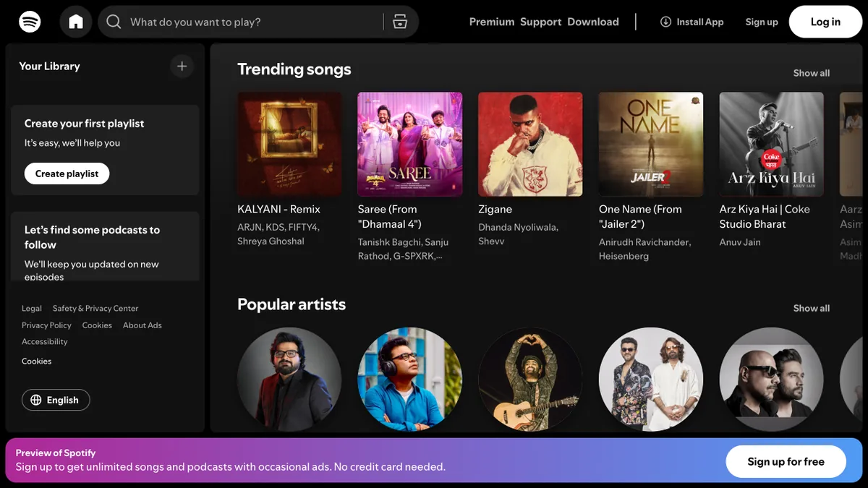Open the Zigane cover art
Screen dimensions: 868x488
[530, 144]
